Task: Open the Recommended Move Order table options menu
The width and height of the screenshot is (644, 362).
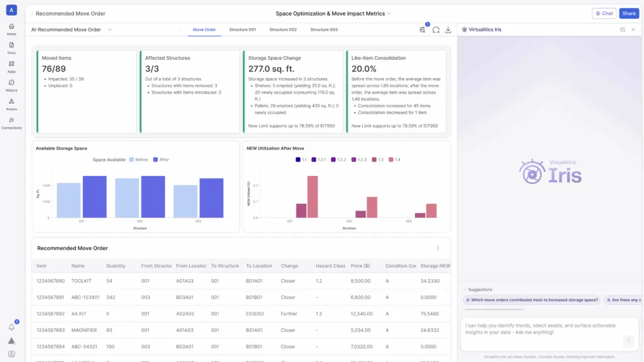Action: coord(438,248)
